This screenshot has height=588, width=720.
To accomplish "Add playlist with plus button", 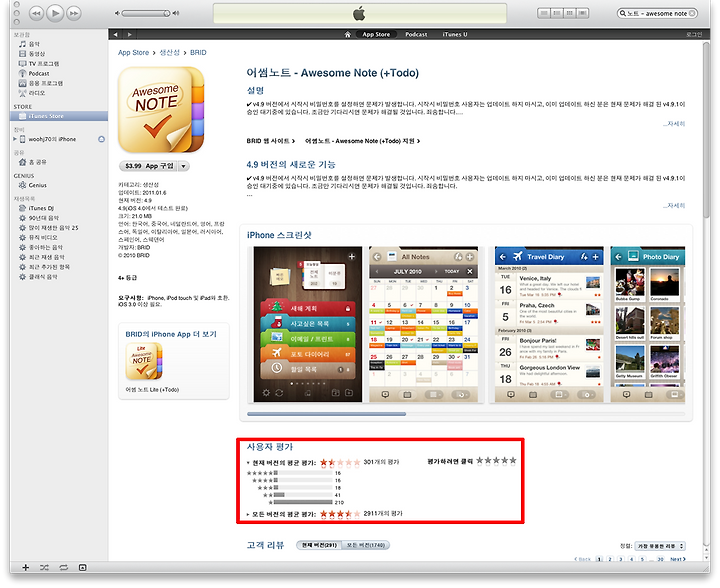I will point(26,568).
